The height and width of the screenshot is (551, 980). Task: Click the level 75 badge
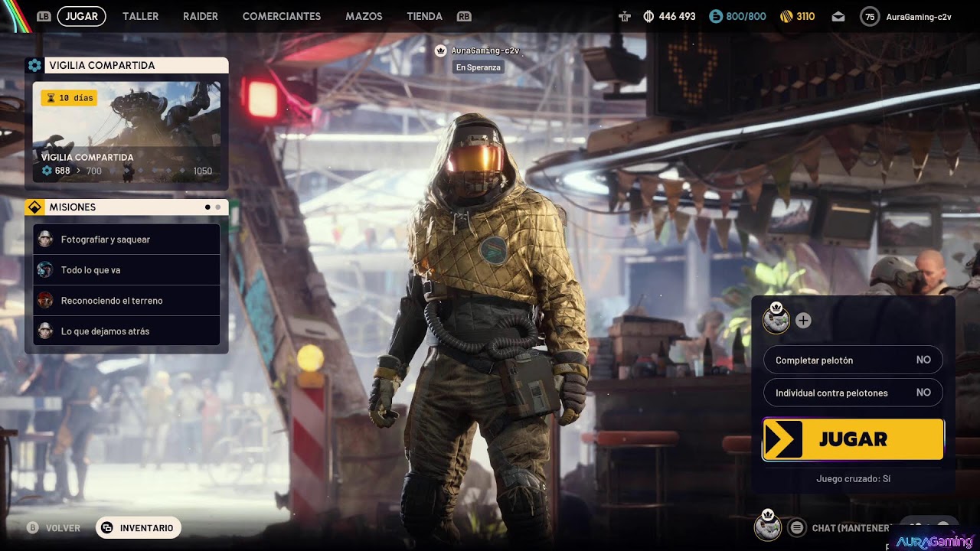[870, 16]
